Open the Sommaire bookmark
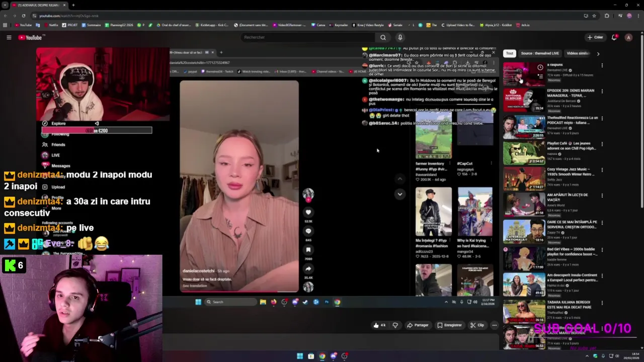Image resolution: width=644 pixels, height=362 pixels. 91,25
